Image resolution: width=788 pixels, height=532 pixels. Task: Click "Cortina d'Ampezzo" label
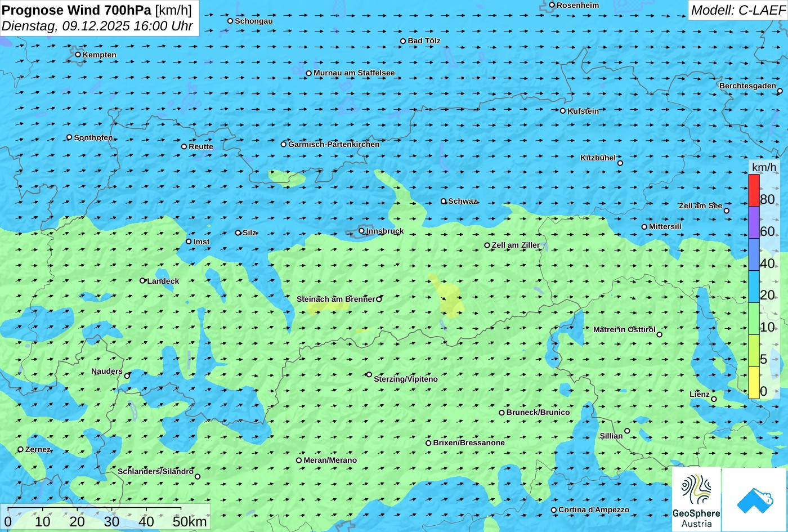click(x=594, y=509)
